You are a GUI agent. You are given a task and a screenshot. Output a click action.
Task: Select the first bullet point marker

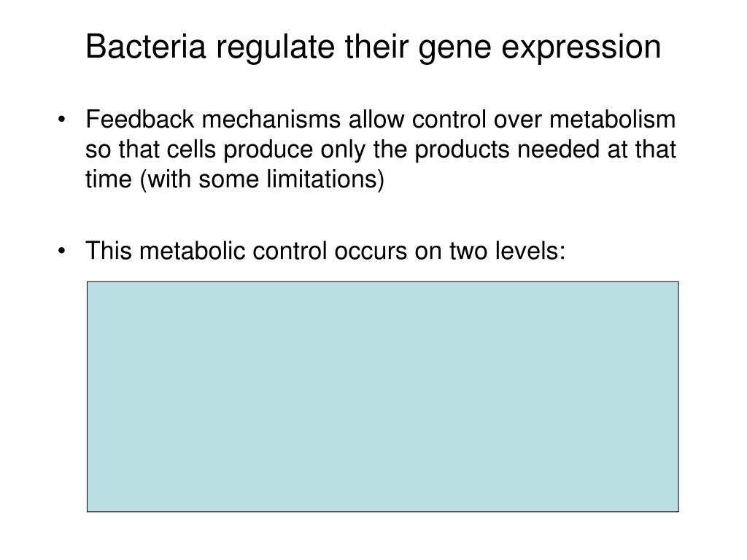pos(67,120)
